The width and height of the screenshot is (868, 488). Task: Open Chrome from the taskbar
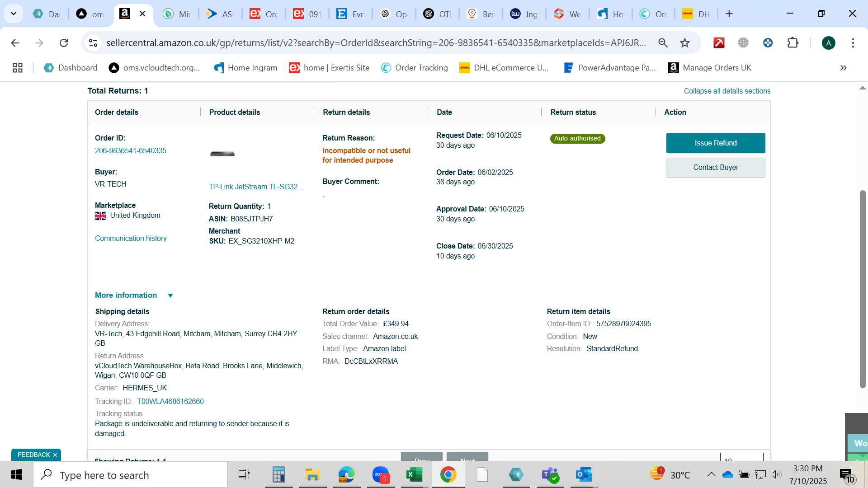point(448,475)
